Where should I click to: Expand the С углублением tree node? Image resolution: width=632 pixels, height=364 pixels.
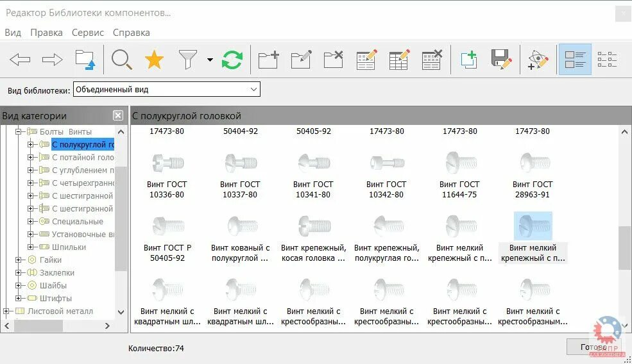(31, 170)
